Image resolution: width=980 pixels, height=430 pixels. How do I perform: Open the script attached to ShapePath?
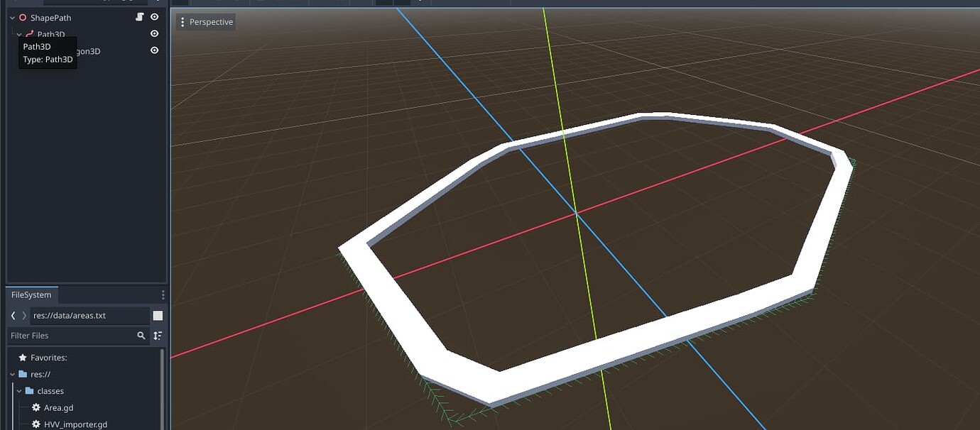pos(139,16)
